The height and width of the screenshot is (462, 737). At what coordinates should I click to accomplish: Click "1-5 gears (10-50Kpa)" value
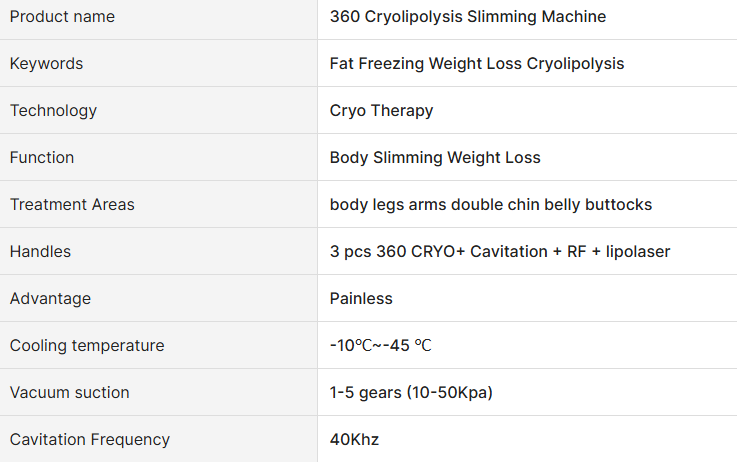coord(411,393)
